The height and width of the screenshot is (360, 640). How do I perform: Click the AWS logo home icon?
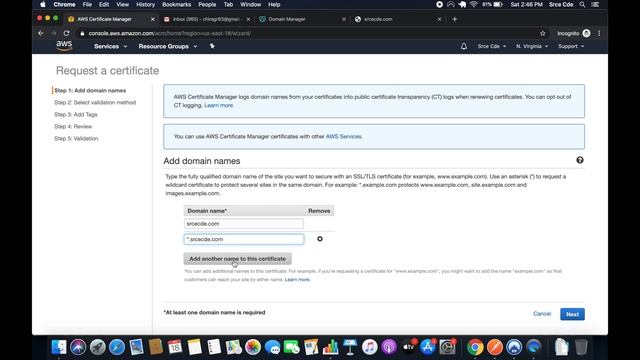[x=64, y=46]
